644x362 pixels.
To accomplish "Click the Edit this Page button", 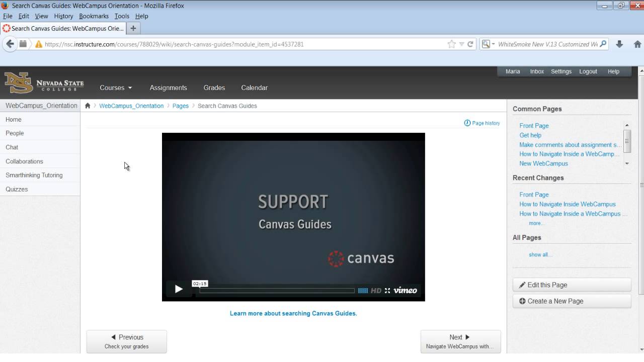I will tap(572, 285).
